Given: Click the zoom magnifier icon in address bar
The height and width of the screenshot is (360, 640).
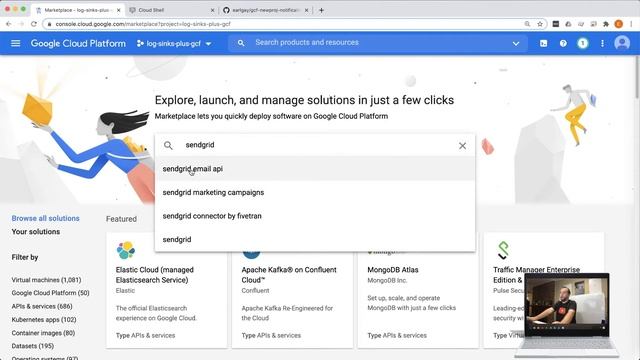Looking at the screenshot, I should click(527, 24).
